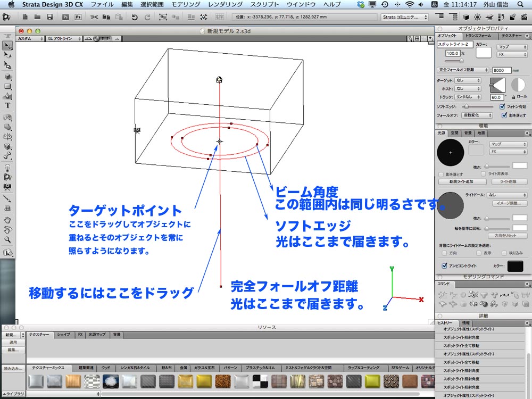Pick the magnifier zoom tool in tool palette
Viewport: 532px width, 399px height.
tap(7, 239)
